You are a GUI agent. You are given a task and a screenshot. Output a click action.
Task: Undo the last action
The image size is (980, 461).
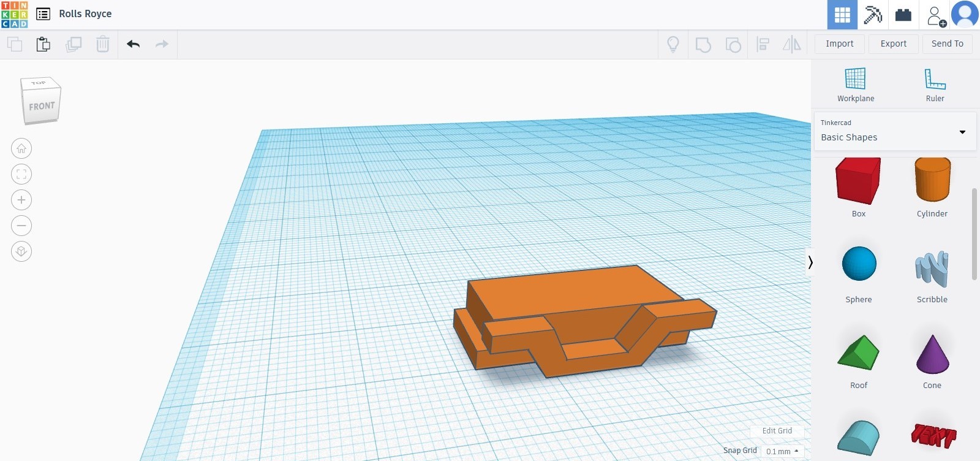point(134,44)
